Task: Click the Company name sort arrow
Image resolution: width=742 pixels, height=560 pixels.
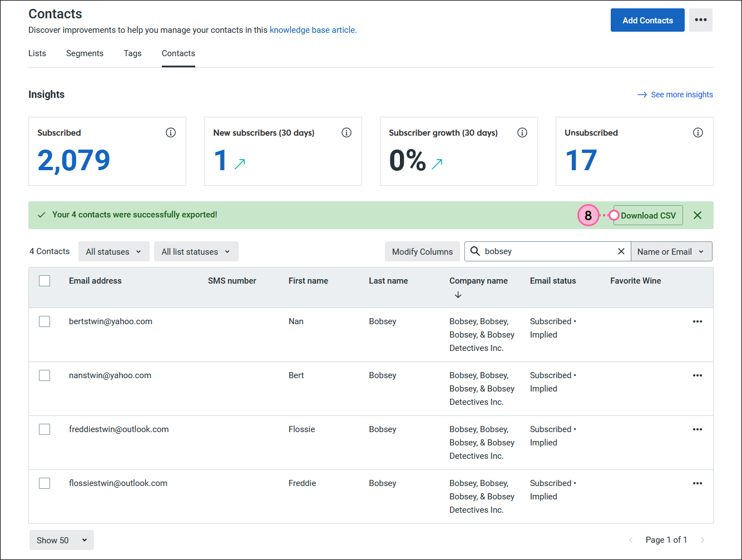Action: pos(458,295)
